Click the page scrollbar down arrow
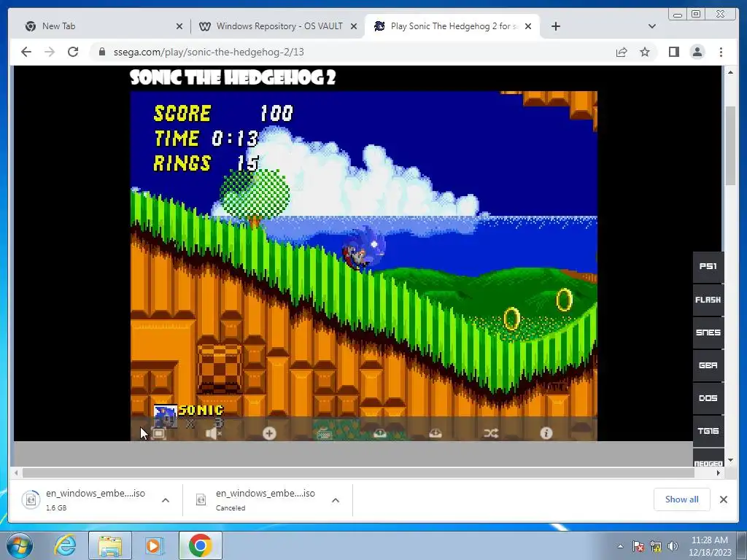The height and width of the screenshot is (560, 747). [730, 461]
